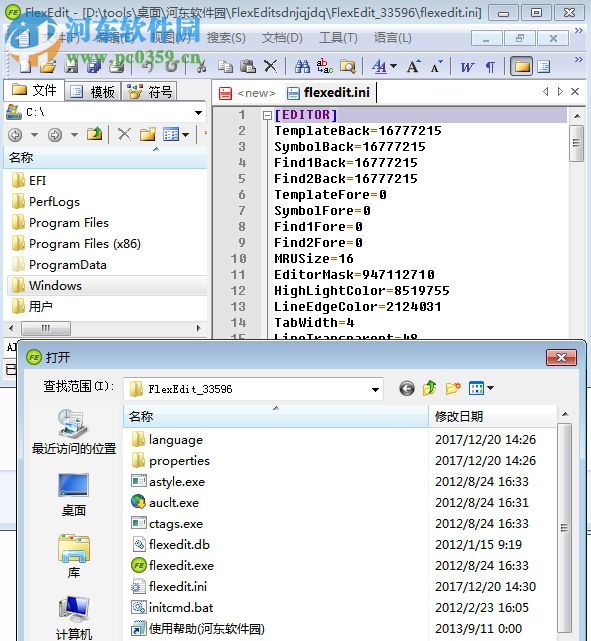Toggle word wrap W icon

tap(467, 67)
